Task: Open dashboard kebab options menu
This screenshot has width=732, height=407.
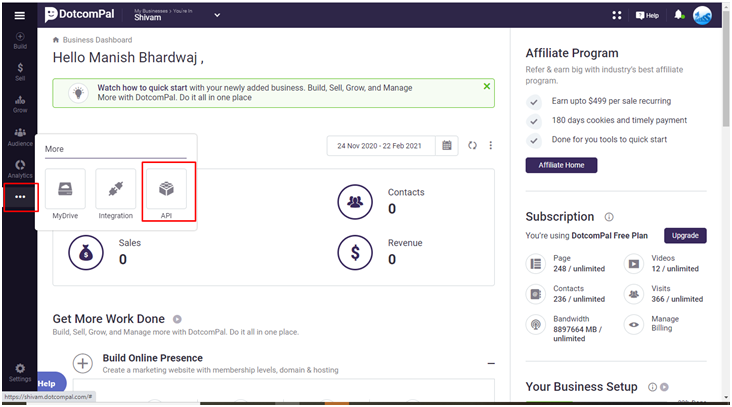Action: pyautogui.click(x=491, y=146)
